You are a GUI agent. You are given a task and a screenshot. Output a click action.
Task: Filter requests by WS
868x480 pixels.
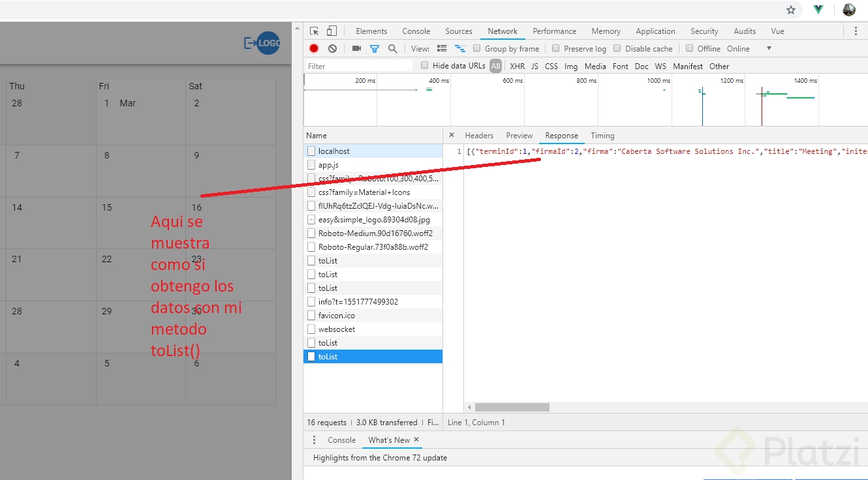(x=661, y=66)
